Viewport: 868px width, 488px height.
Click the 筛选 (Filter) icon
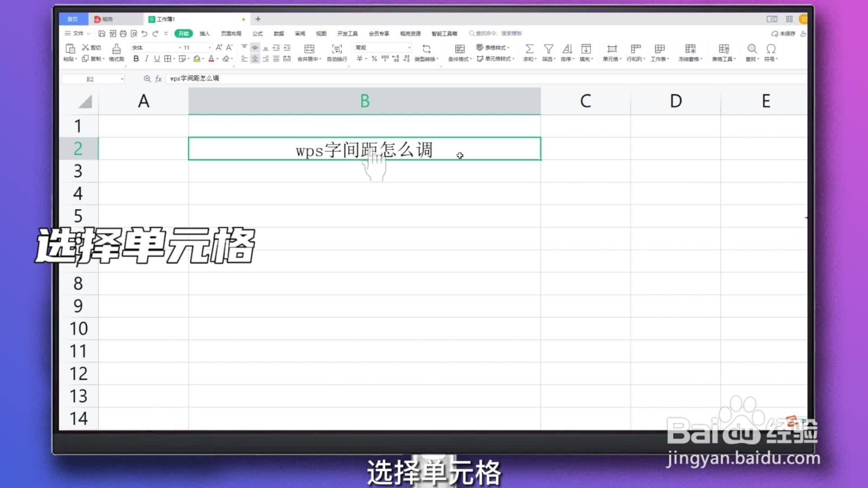click(548, 49)
